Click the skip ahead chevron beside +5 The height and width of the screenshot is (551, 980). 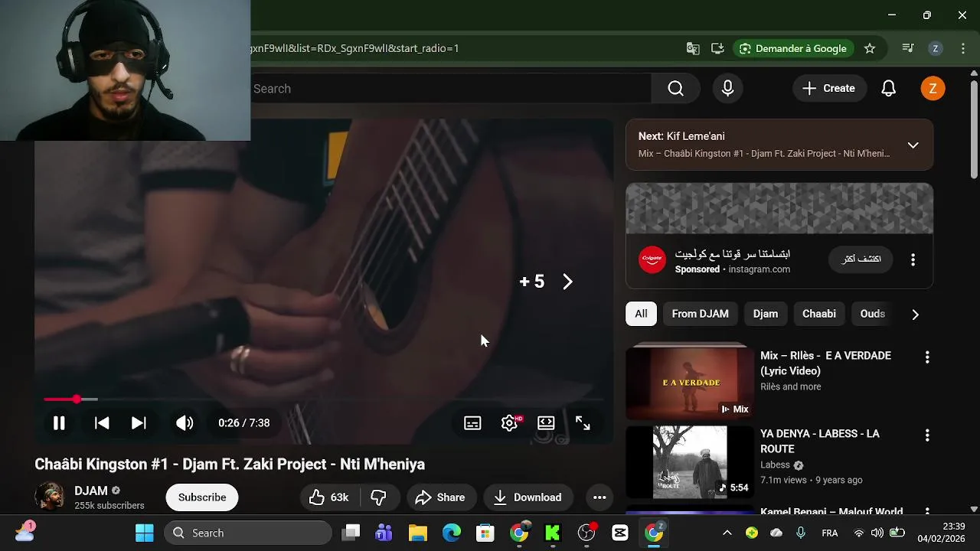point(567,282)
